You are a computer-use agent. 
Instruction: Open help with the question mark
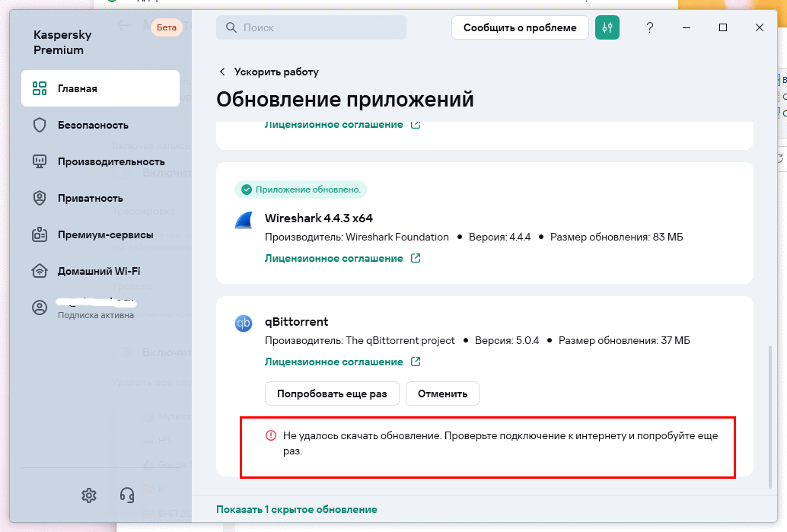pyautogui.click(x=650, y=27)
